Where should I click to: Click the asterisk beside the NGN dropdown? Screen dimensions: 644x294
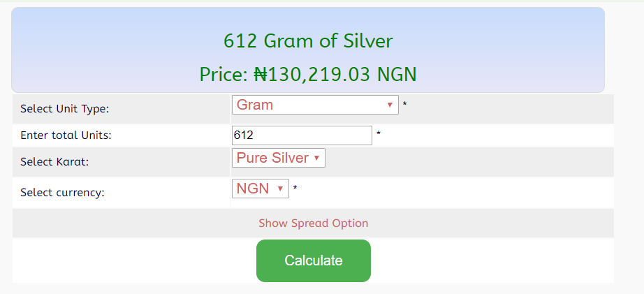[x=295, y=189]
